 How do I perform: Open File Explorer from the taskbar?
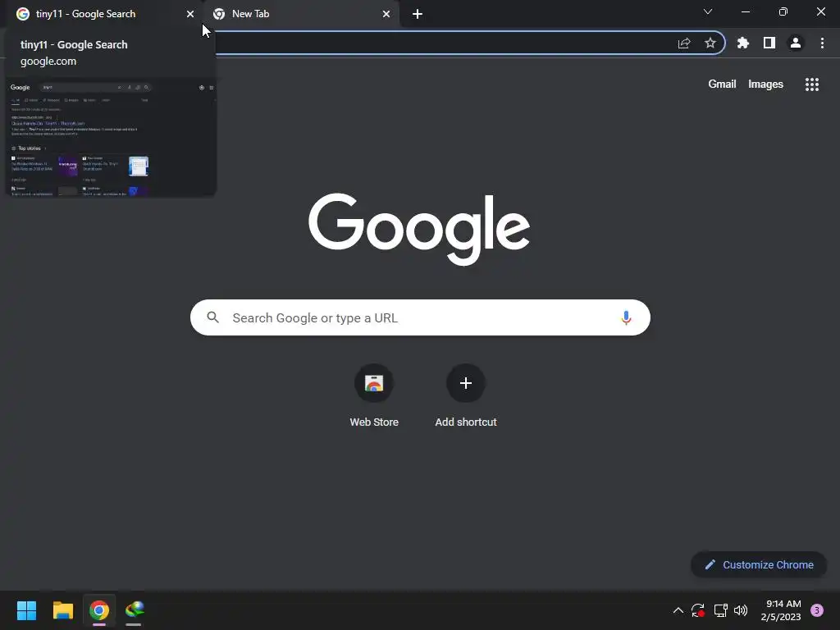(62, 610)
